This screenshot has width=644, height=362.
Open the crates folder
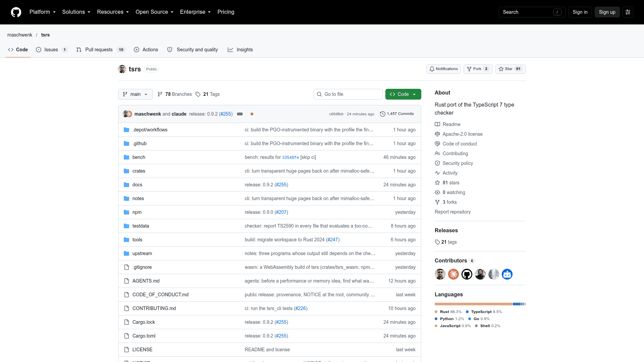(139, 171)
